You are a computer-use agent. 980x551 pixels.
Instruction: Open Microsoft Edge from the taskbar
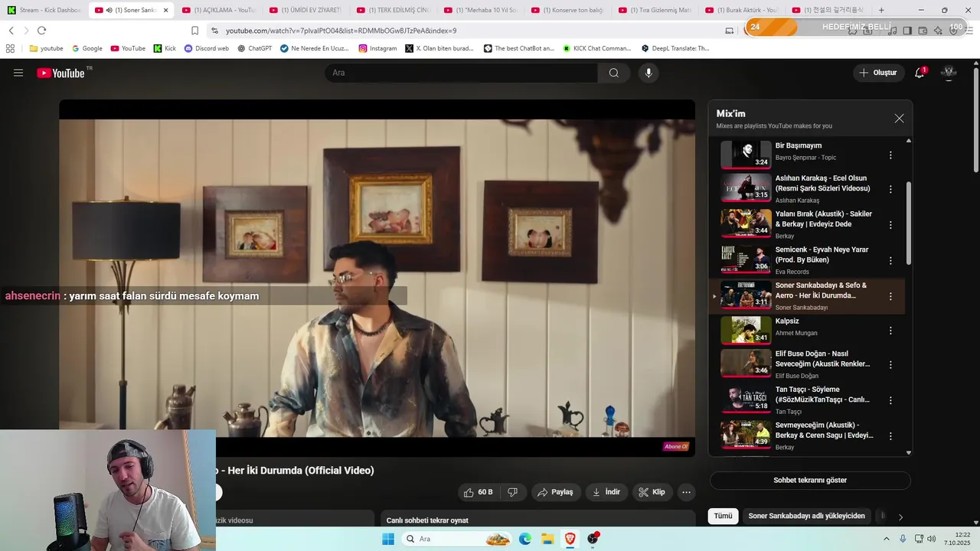point(525,539)
